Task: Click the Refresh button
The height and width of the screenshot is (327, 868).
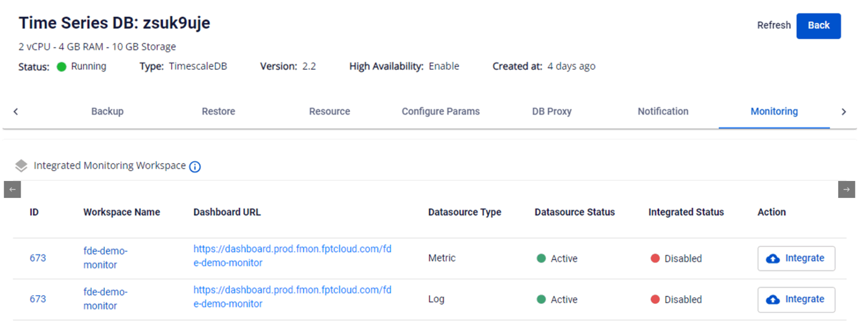Action: [774, 26]
